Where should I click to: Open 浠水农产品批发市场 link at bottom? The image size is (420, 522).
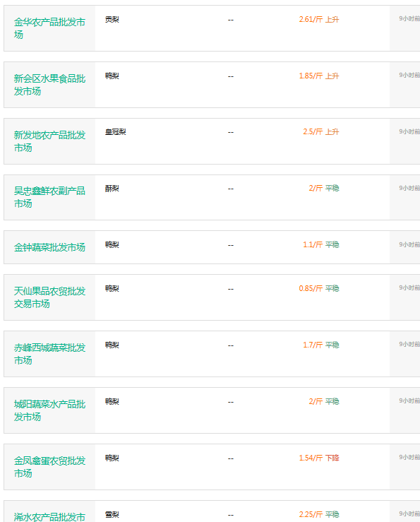[49, 517]
